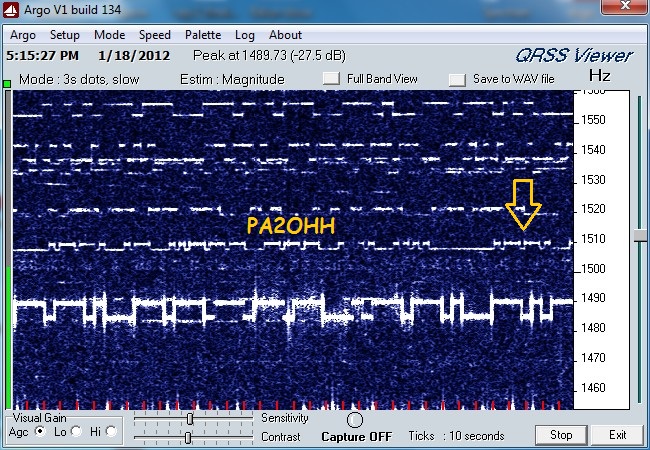
Task: Open the Speed menu
Action: (x=155, y=35)
